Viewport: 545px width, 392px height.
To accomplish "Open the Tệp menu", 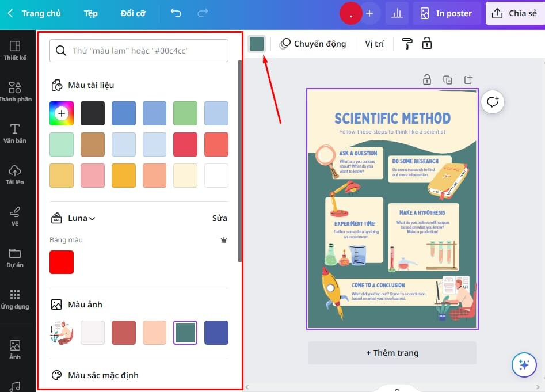I will pos(90,13).
